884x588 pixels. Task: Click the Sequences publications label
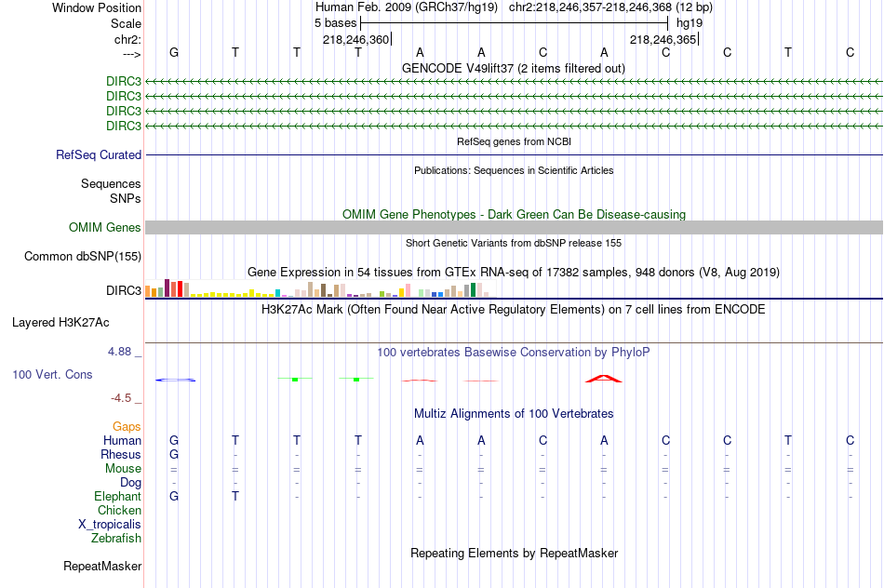click(x=111, y=184)
